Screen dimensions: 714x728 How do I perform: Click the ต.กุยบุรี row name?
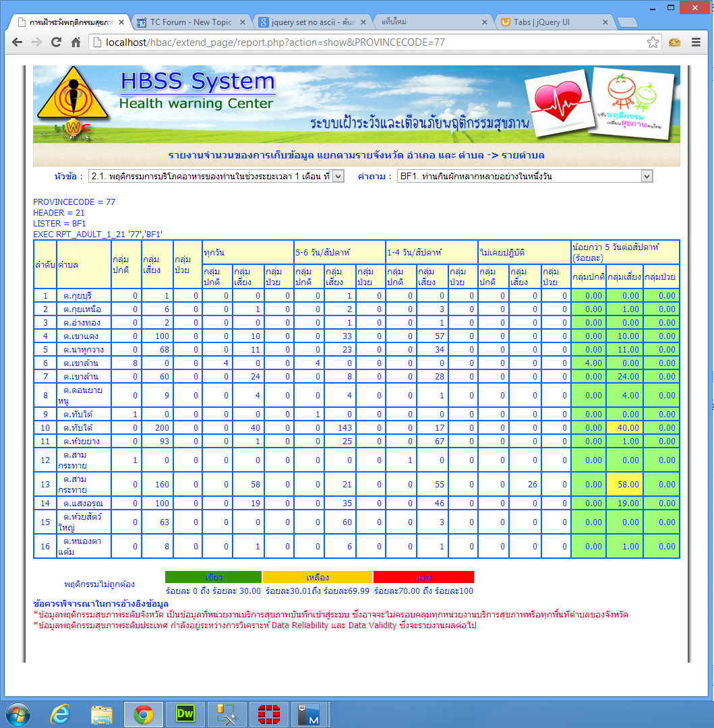[x=78, y=296]
